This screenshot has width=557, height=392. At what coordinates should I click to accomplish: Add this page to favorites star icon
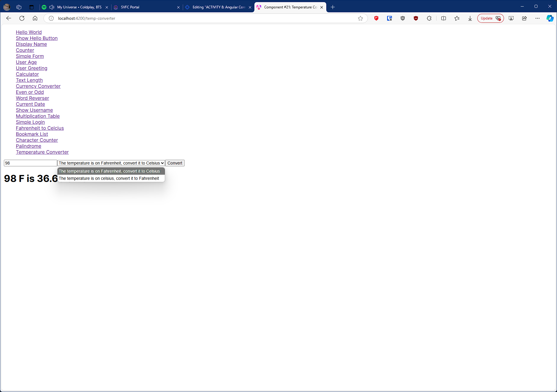pyautogui.click(x=360, y=18)
